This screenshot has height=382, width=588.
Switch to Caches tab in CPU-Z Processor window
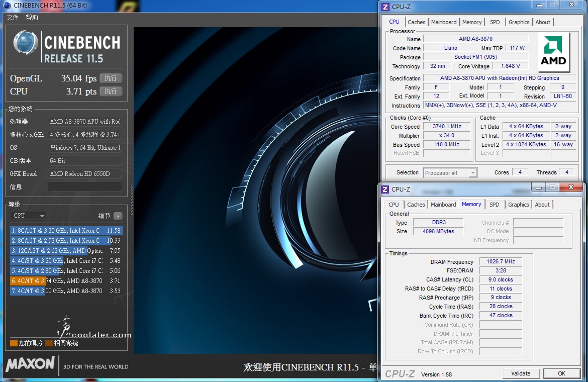coord(416,22)
